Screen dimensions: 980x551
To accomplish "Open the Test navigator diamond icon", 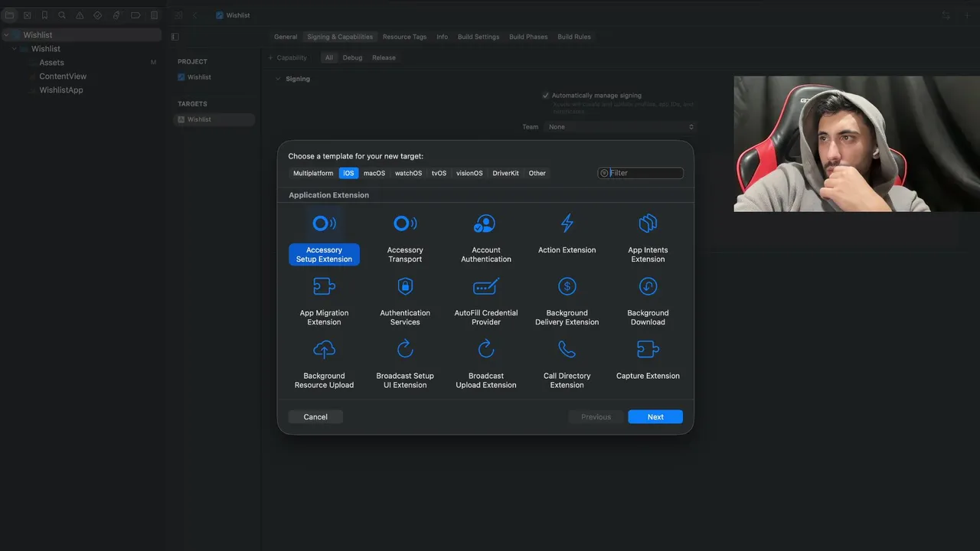I will click(98, 15).
